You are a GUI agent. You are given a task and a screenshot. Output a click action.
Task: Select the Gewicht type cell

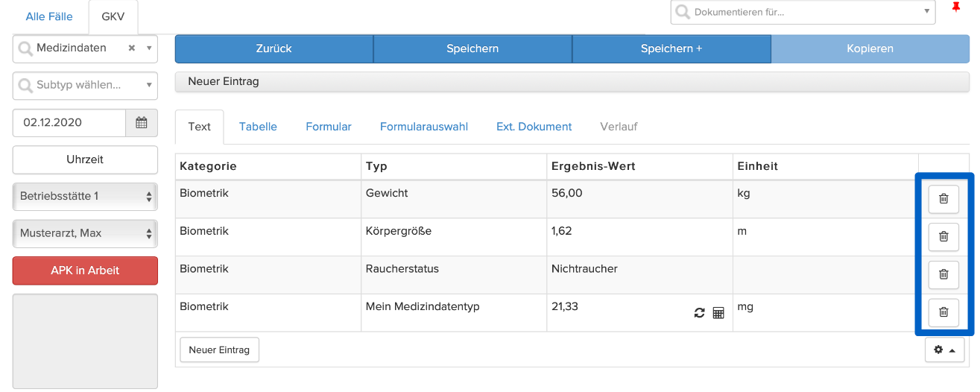pyautogui.click(x=454, y=199)
